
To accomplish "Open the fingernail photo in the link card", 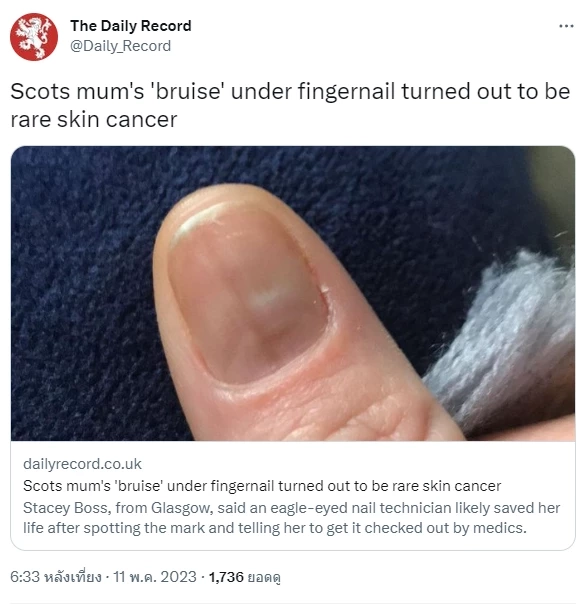I will pyautogui.click(x=293, y=293).
